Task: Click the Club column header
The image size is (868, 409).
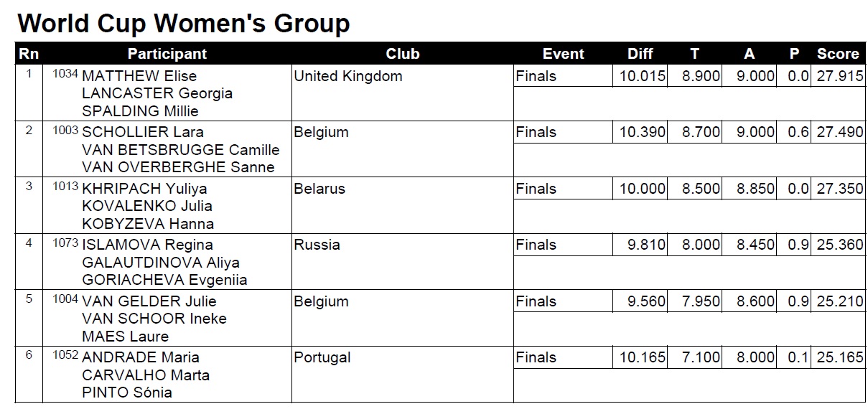Action: tap(402, 54)
